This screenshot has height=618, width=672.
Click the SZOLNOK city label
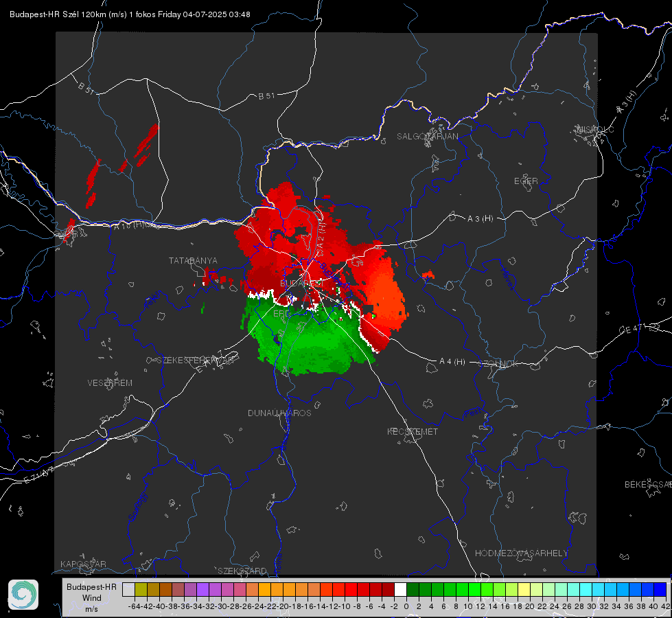click(x=500, y=364)
